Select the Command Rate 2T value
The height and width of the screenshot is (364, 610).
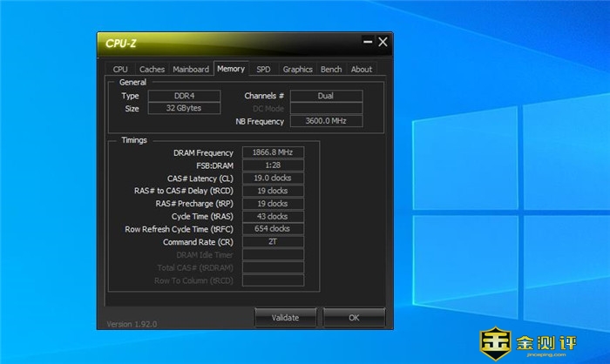(x=273, y=241)
